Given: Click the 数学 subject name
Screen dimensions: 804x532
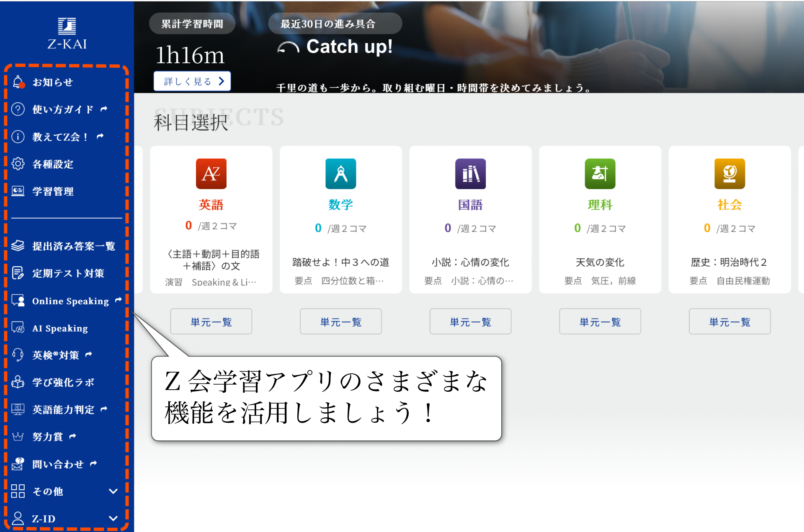Looking at the screenshot, I should point(341,205).
